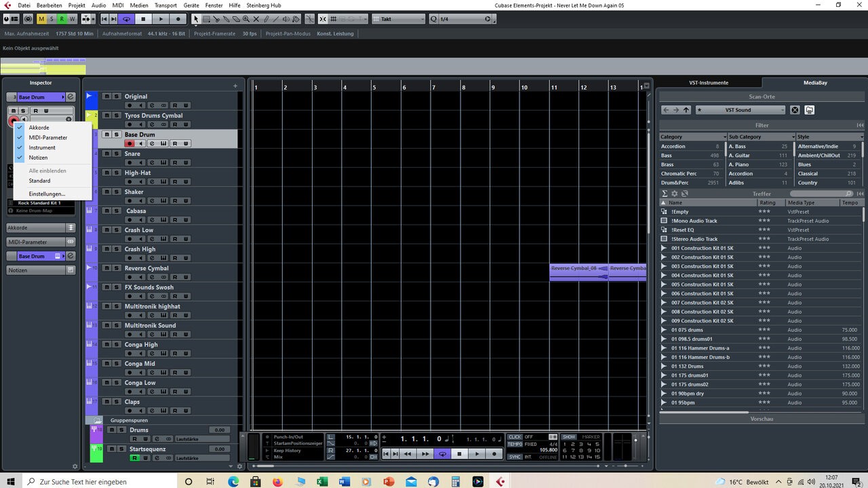This screenshot has height=488, width=868.
Task: Select the Zoom magnifier tool in toolbar
Action: [x=245, y=19]
